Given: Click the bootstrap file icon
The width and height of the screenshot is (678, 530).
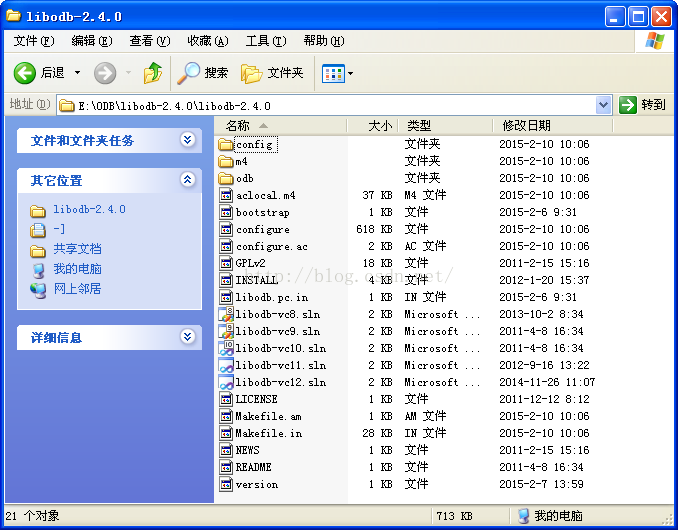Looking at the screenshot, I should 226,212.
